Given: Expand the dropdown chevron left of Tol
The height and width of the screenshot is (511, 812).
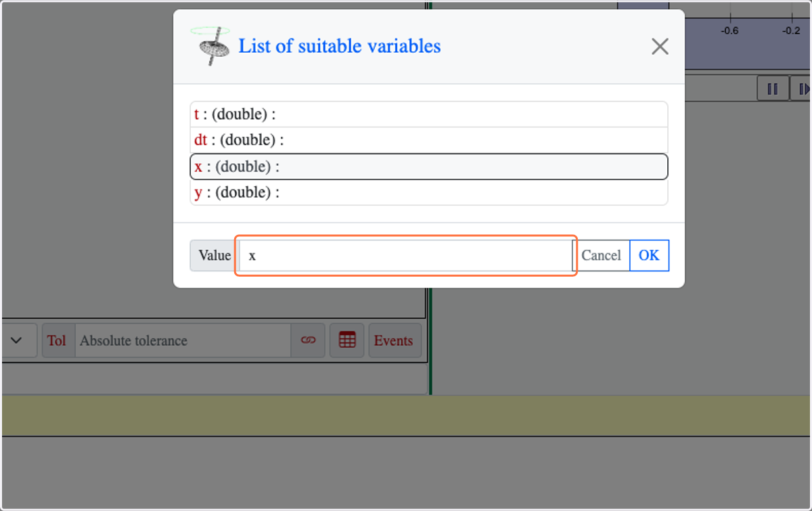Looking at the screenshot, I should tap(16, 340).
